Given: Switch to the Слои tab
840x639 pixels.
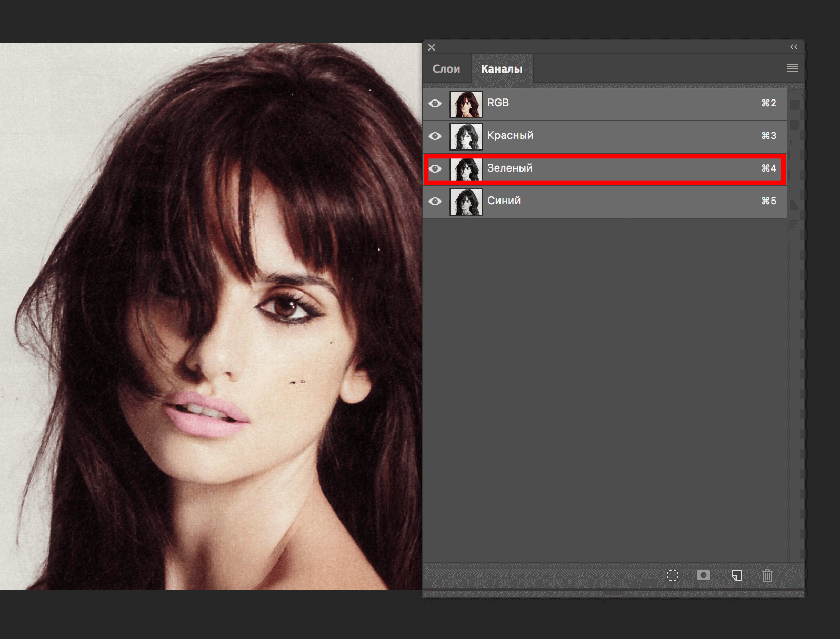Looking at the screenshot, I should pos(446,69).
